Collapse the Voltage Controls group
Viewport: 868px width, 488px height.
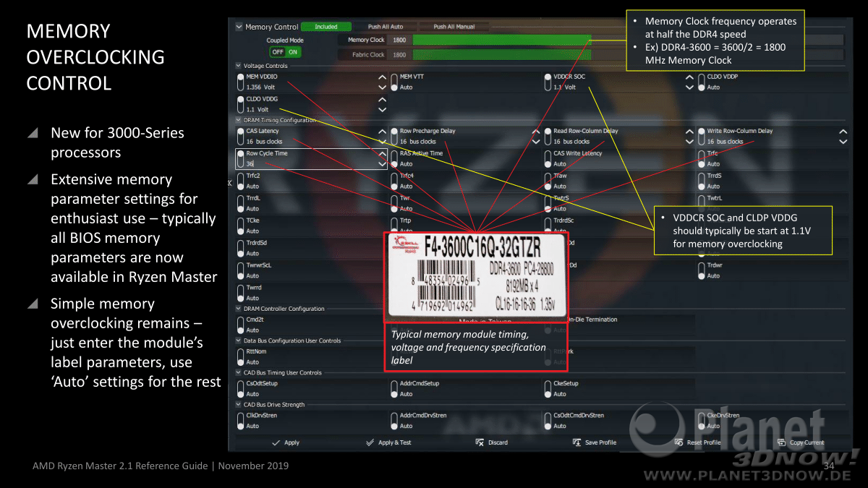coord(239,66)
